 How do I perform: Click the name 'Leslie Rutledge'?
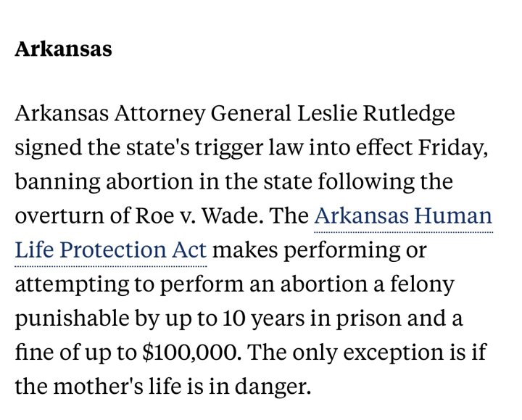pos(376,114)
